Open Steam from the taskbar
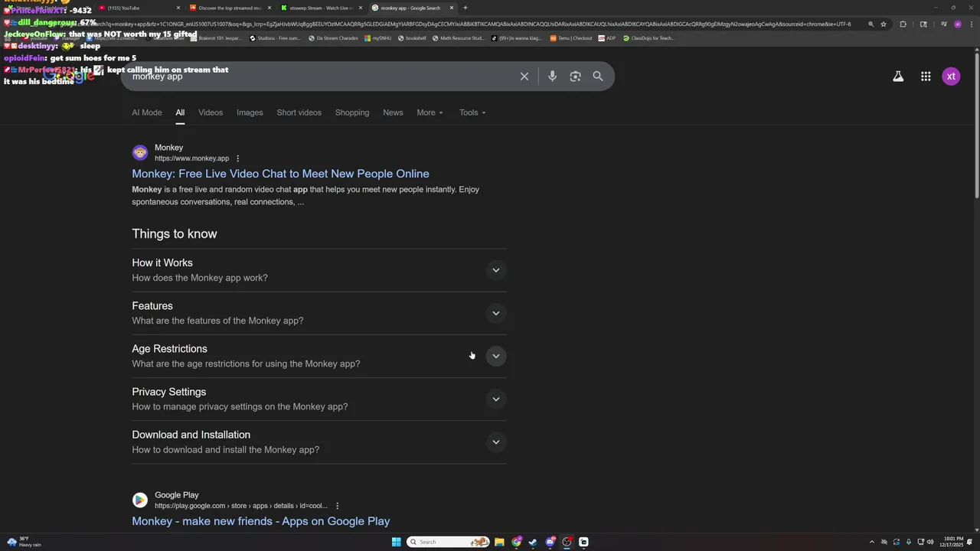980x551 pixels. [533, 542]
